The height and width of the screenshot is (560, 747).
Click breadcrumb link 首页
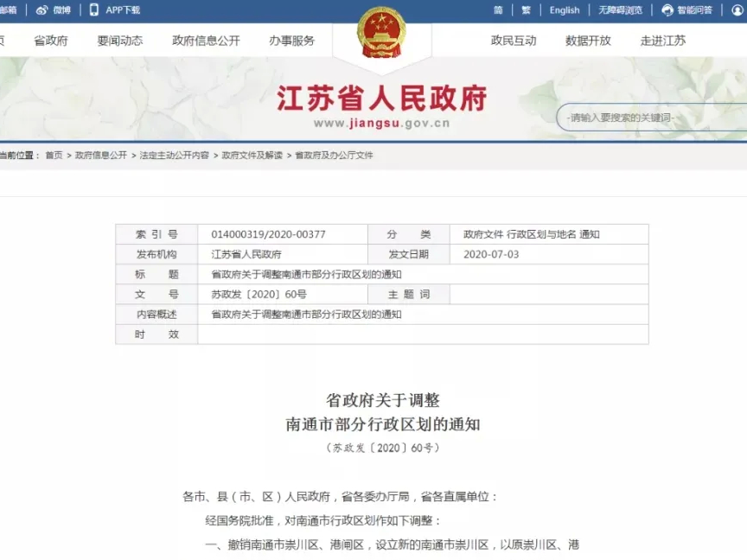54,156
